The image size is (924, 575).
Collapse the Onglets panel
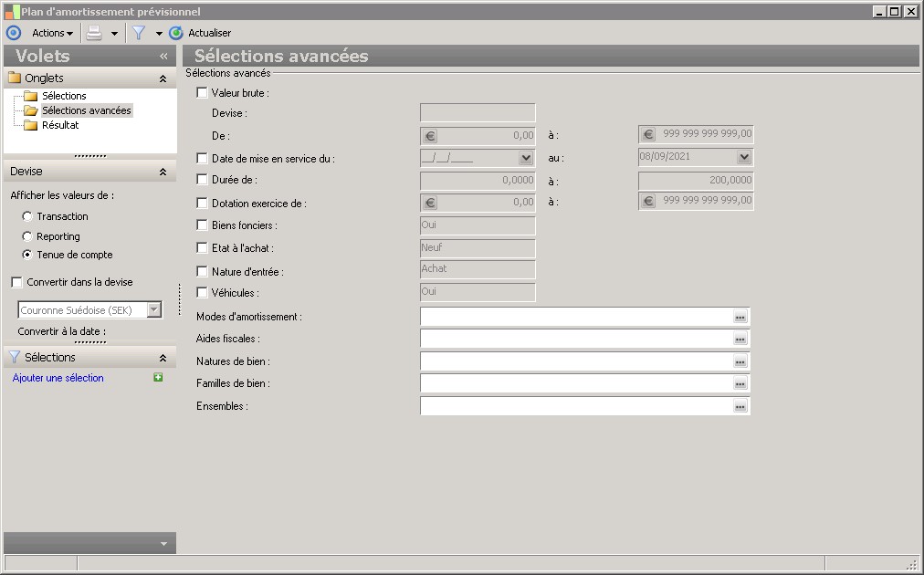163,78
